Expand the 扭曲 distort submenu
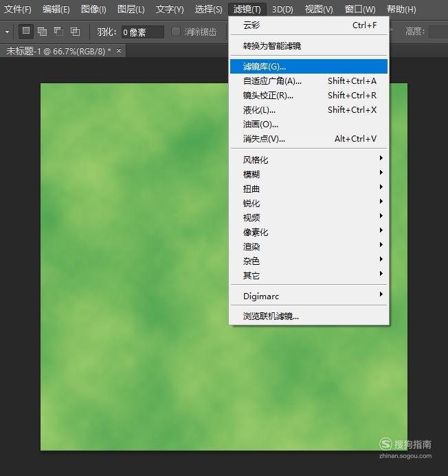The image size is (448, 476). tap(309, 189)
